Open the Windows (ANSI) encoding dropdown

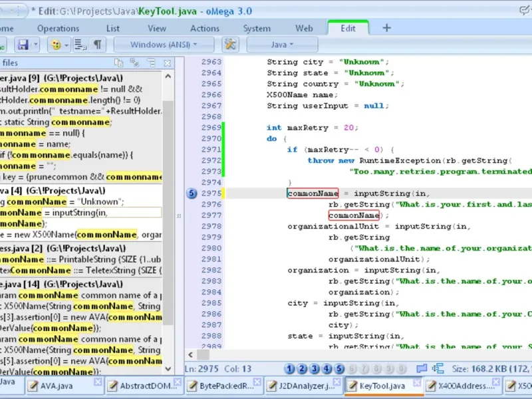[x=164, y=45]
